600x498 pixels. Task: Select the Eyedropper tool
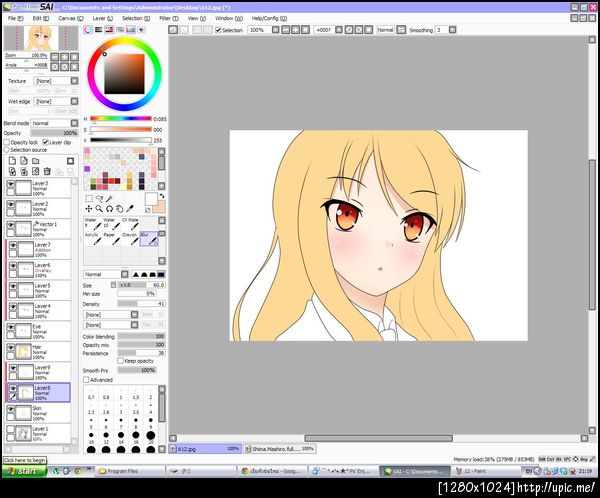pos(130,209)
